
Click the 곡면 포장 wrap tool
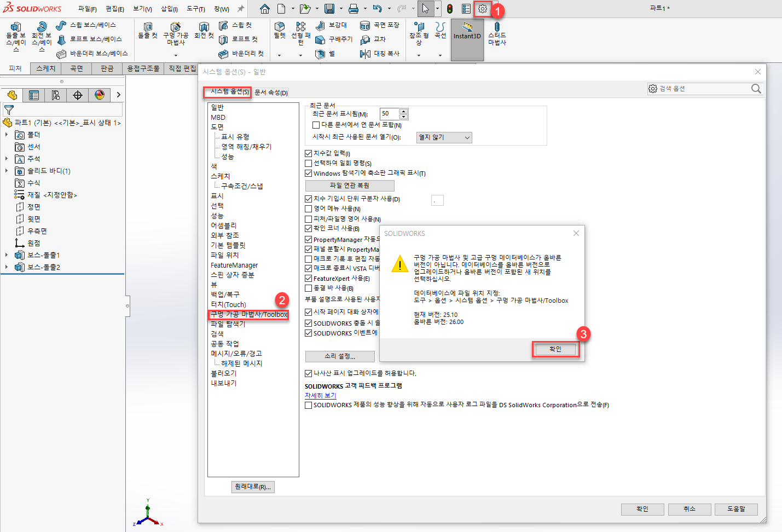[x=380, y=25]
